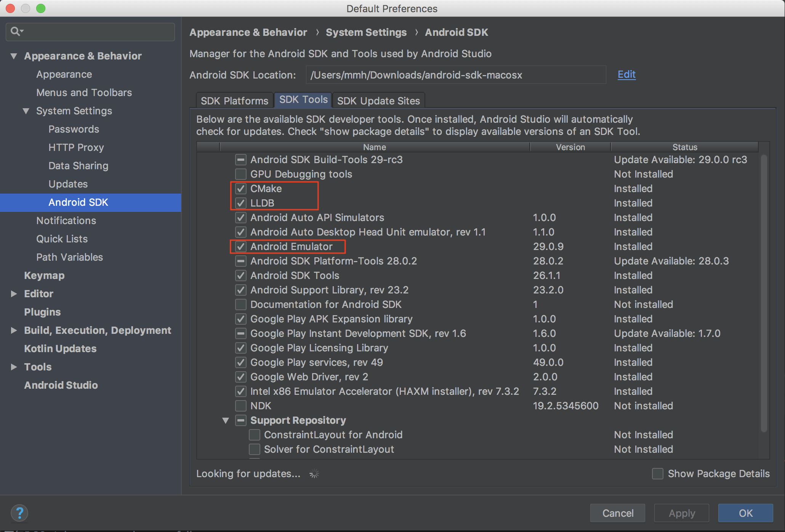The height and width of the screenshot is (532, 785).
Task: Enable Show Package Details checkbox
Action: [x=657, y=474]
